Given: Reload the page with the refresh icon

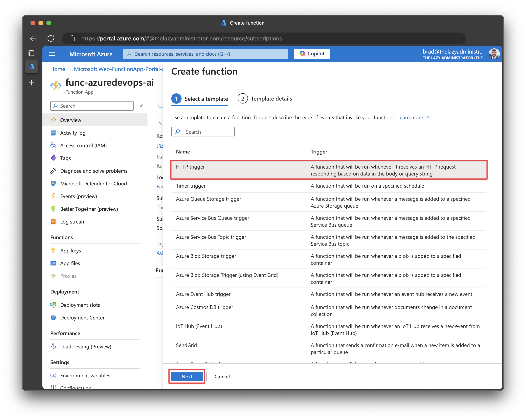Looking at the screenshot, I should tap(51, 38).
